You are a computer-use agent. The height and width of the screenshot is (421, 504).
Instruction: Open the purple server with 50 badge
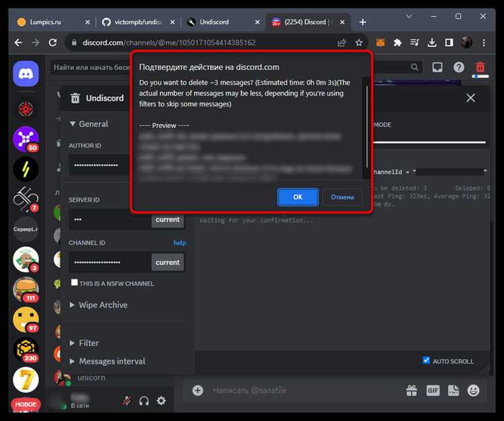26,139
